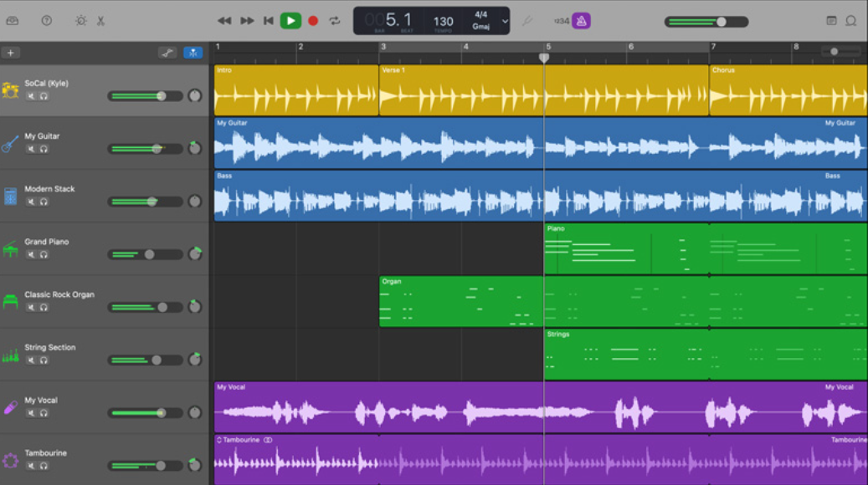Mute the Modern Stack track
The width and height of the screenshot is (868, 485).
31,202
